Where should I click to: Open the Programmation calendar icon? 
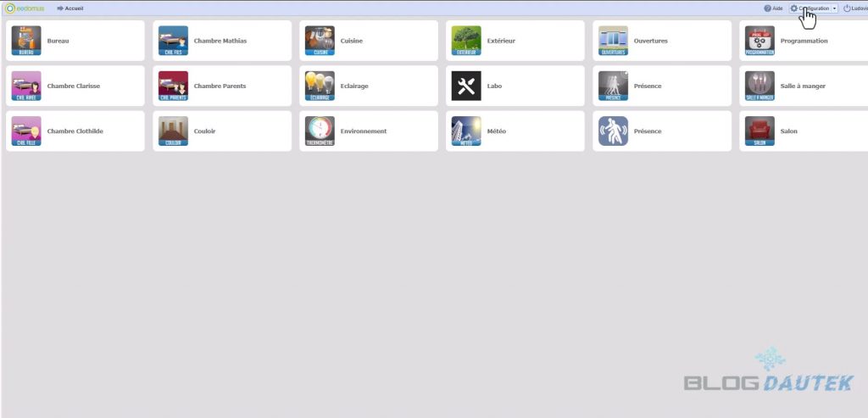(759, 40)
